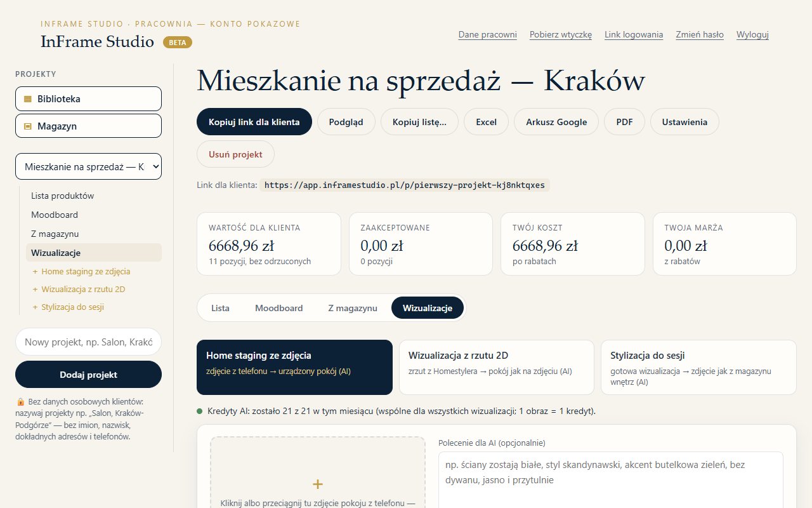Select Wizualizacje entry in sidebar
Image resolution: width=812 pixels, height=508 pixels.
94,253
